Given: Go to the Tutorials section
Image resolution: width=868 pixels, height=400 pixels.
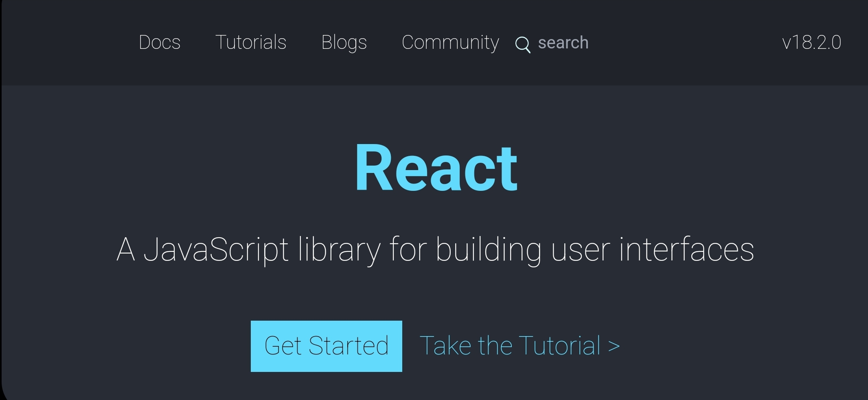Looking at the screenshot, I should pyautogui.click(x=251, y=42).
